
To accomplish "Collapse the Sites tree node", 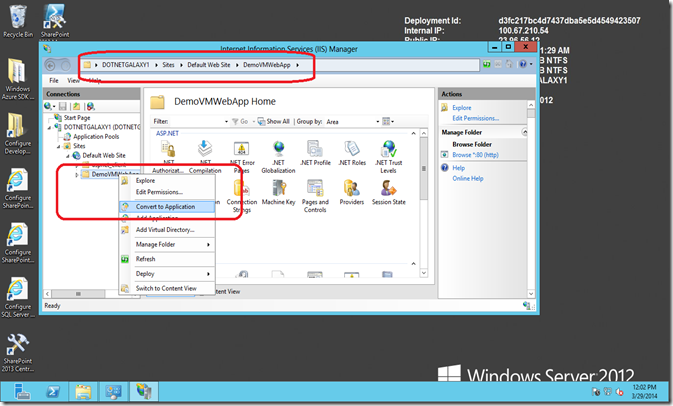I will point(58,146).
